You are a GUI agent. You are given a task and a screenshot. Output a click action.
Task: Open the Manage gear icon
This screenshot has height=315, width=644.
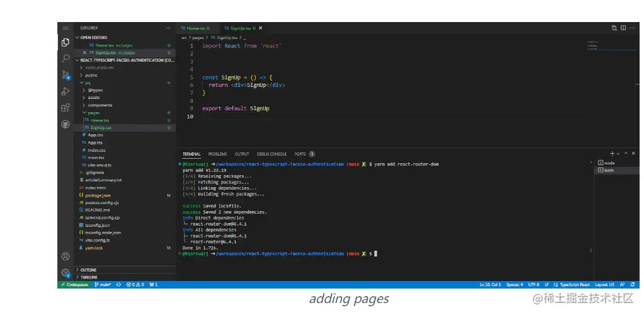66,272
